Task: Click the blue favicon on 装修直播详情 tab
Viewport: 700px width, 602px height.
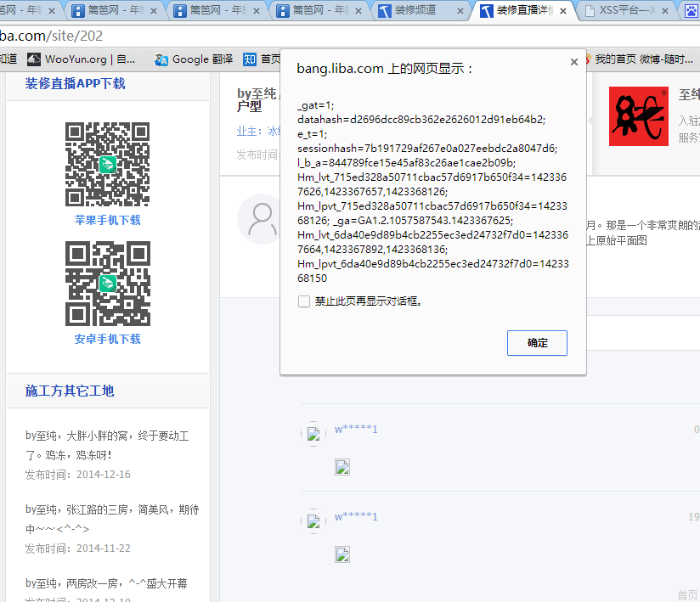Action: [487, 11]
